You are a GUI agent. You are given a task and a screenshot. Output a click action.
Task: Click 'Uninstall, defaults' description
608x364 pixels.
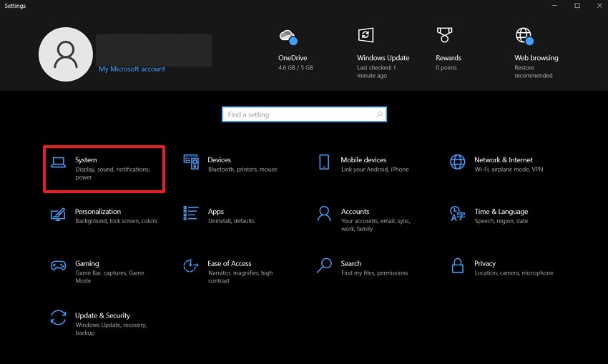point(231,221)
